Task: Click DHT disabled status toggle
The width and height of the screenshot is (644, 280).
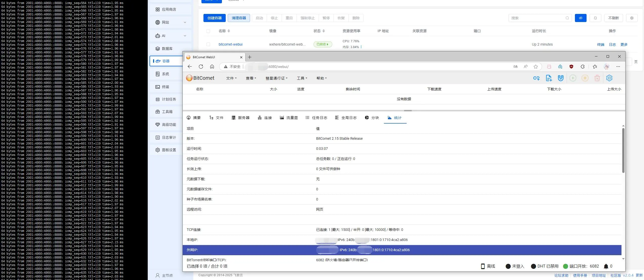Action: [x=545, y=266]
